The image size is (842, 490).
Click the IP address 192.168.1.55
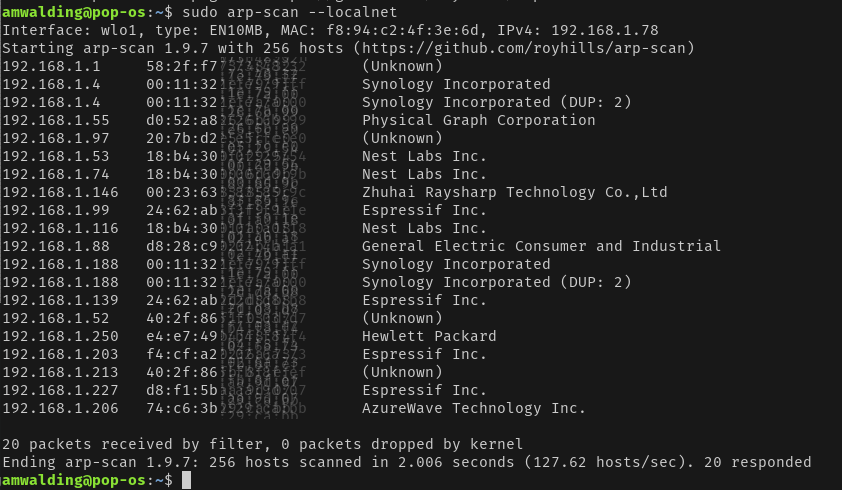coord(55,120)
